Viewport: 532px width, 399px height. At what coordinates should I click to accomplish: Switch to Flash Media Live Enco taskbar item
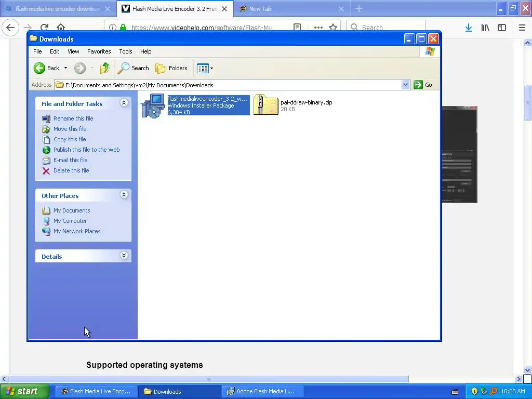(x=96, y=392)
